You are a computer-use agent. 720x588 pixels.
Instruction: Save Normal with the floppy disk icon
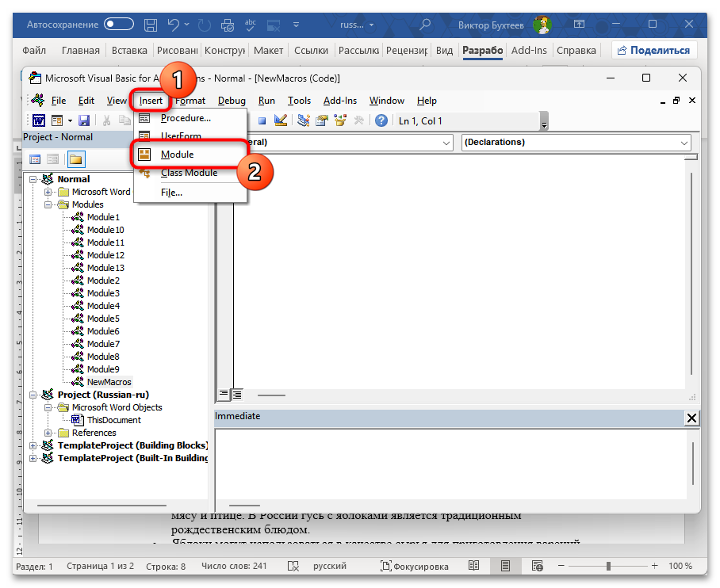(x=83, y=120)
